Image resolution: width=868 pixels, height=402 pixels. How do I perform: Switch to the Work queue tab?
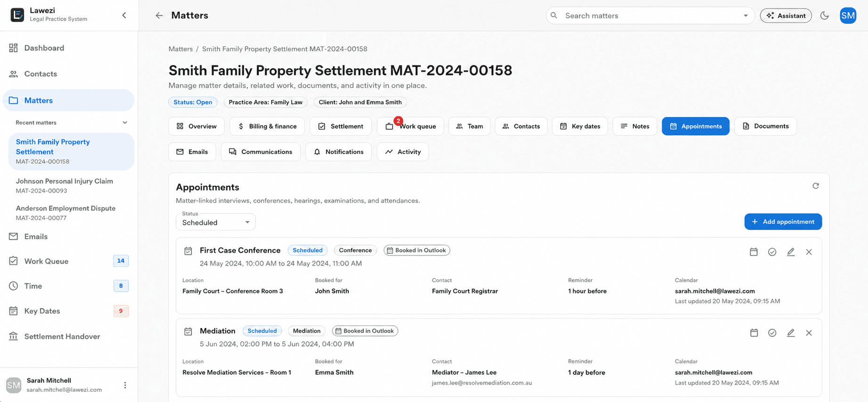pos(410,126)
